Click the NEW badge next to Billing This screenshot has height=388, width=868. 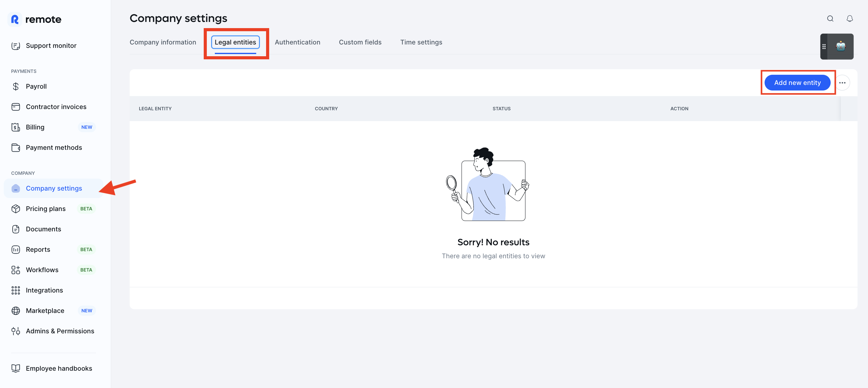(87, 127)
